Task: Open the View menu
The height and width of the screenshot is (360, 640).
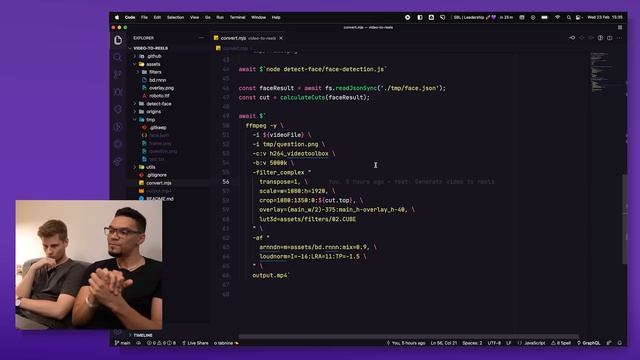Action: pyautogui.click(x=194, y=18)
